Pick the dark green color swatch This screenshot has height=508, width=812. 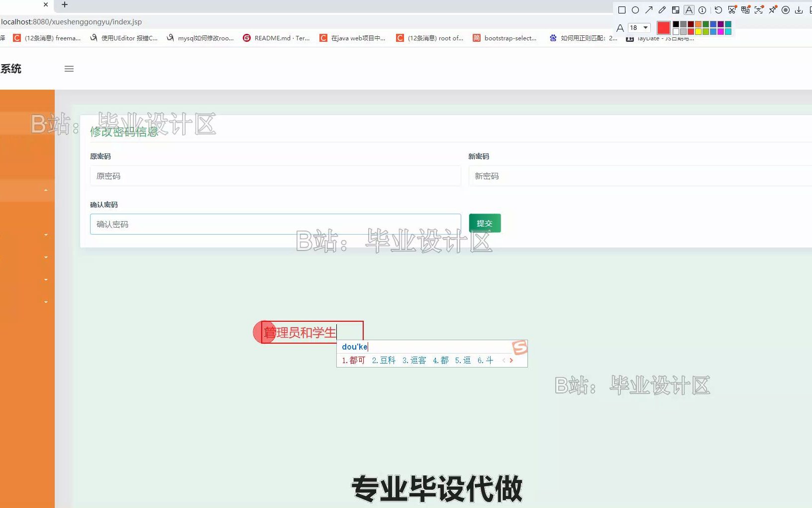[706, 24]
